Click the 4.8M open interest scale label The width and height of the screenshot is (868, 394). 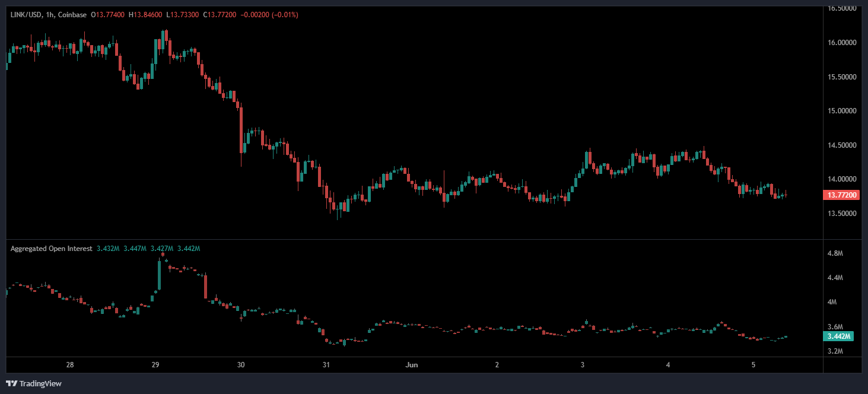(x=835, y=253)
